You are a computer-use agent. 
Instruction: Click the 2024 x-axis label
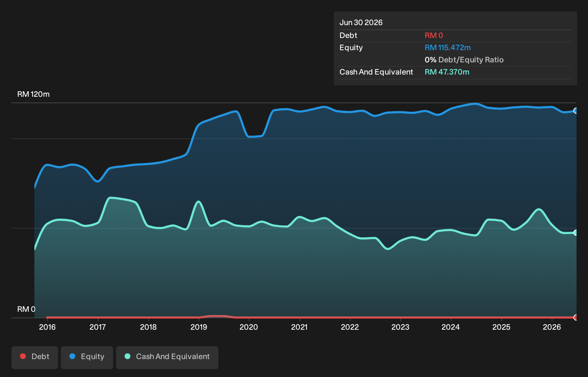tap(451, 327)
